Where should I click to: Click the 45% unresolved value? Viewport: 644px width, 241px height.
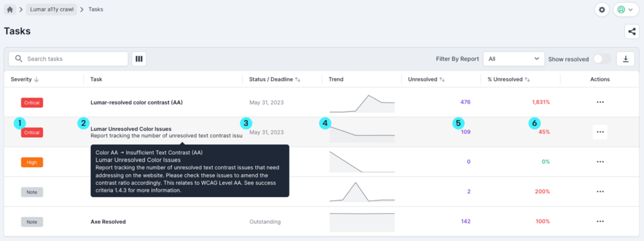click(x=544, y=132)
